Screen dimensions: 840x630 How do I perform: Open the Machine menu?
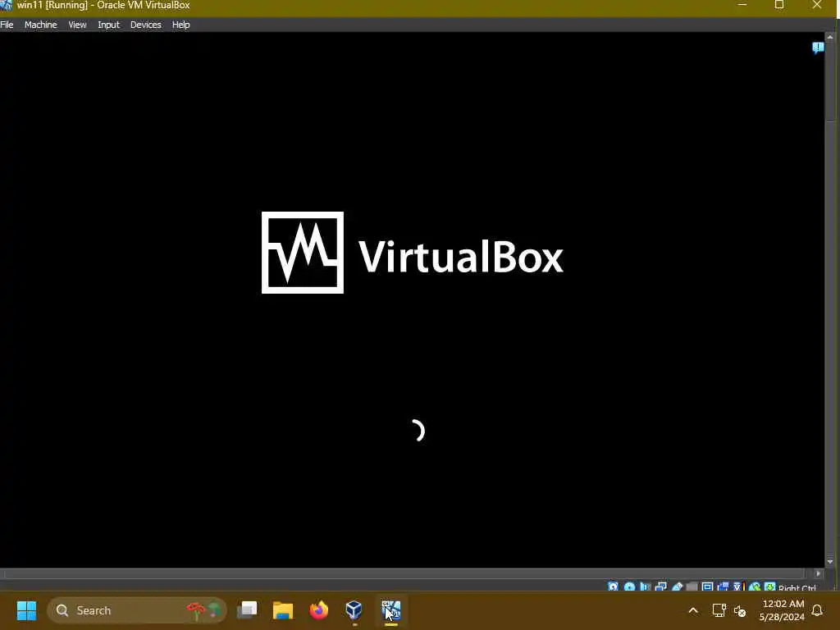[41, 25]
